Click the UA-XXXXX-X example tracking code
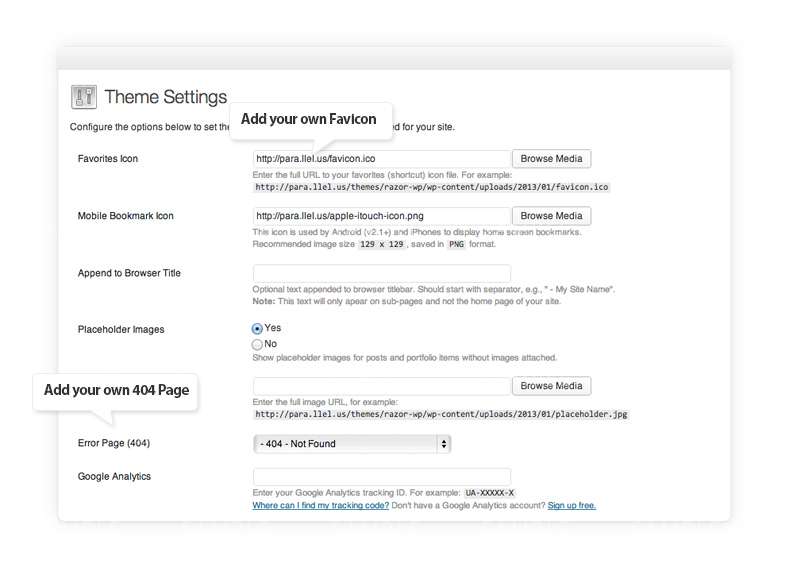The height and width of the screenshot is (565, 800). (490, 493)
